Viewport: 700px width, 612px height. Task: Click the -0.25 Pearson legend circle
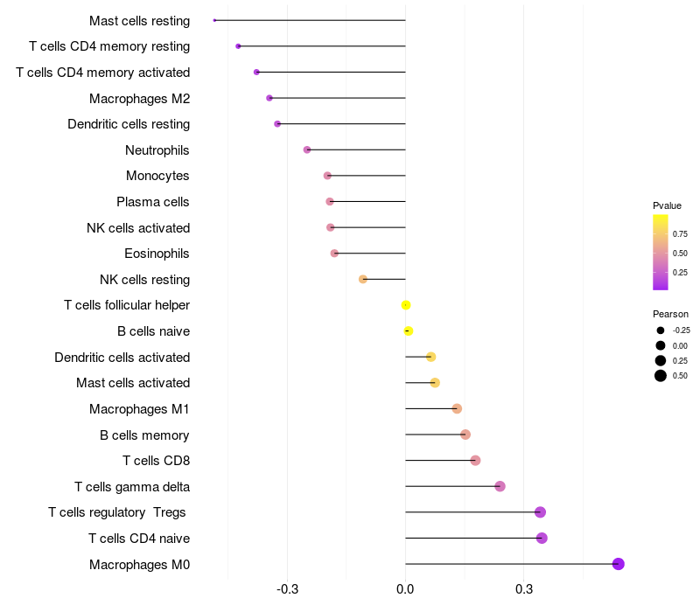[661, 330]
